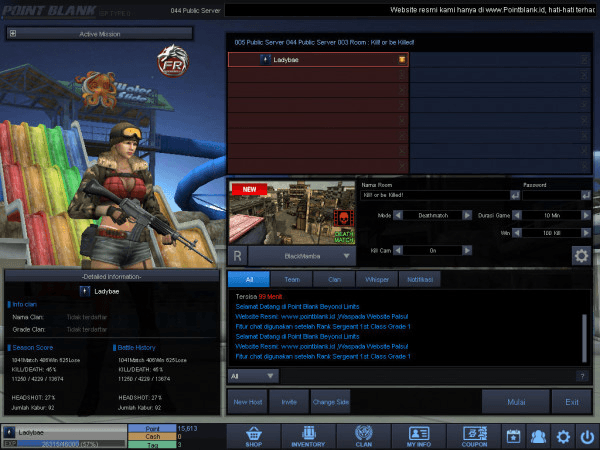This screenshot has height=450, width=600.
Task: Switch to Team chat tab
Action: tap(292, 279)
